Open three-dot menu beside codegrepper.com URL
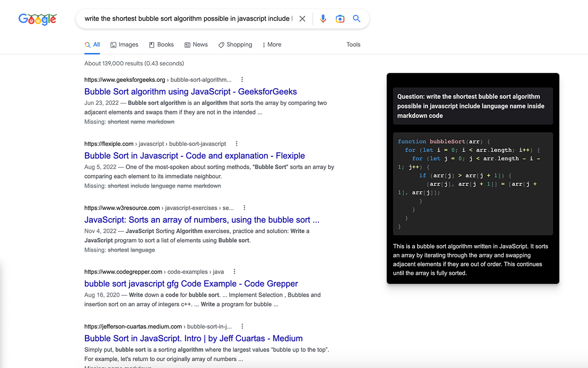 pyautogui.click(x=234, y=271)
